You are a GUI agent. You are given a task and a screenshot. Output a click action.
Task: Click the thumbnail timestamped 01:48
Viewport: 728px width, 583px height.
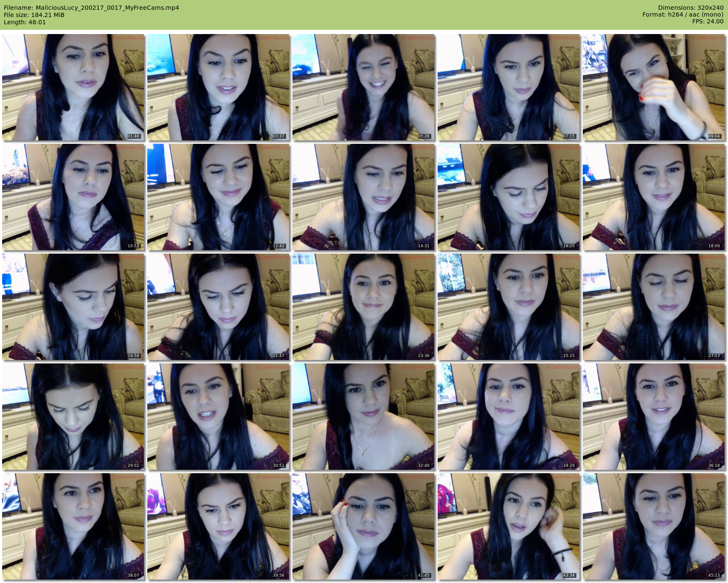[x=73, y=87]
